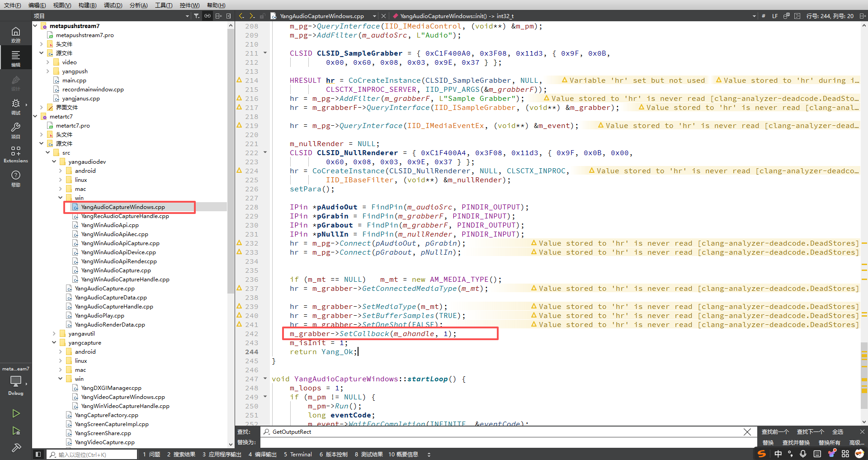Click the warning marker at line 214
This screenshot has height=460, width=868.
[x=240, y=80]
